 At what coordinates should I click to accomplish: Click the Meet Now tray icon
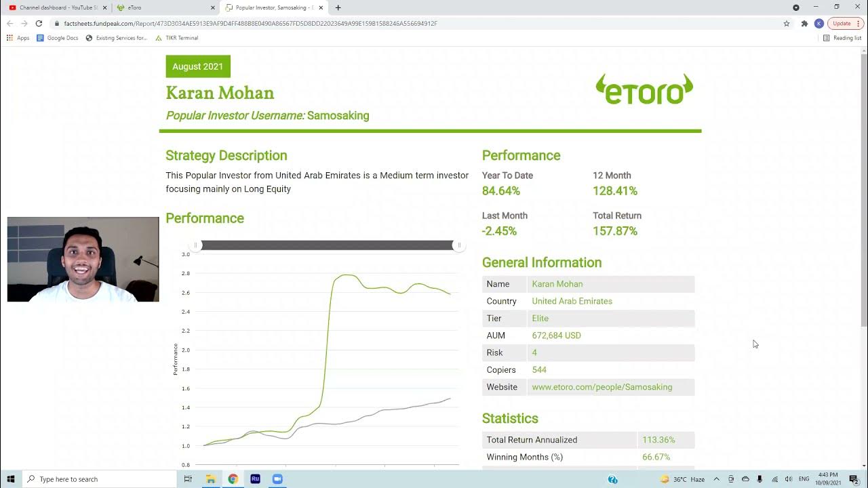pos(731,479)
